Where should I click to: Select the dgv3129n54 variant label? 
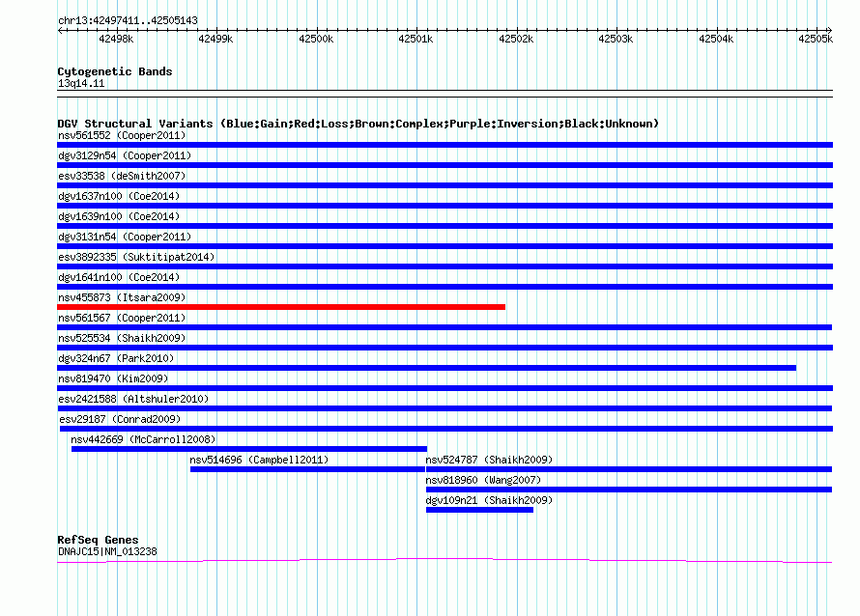[x=124, y=155]
